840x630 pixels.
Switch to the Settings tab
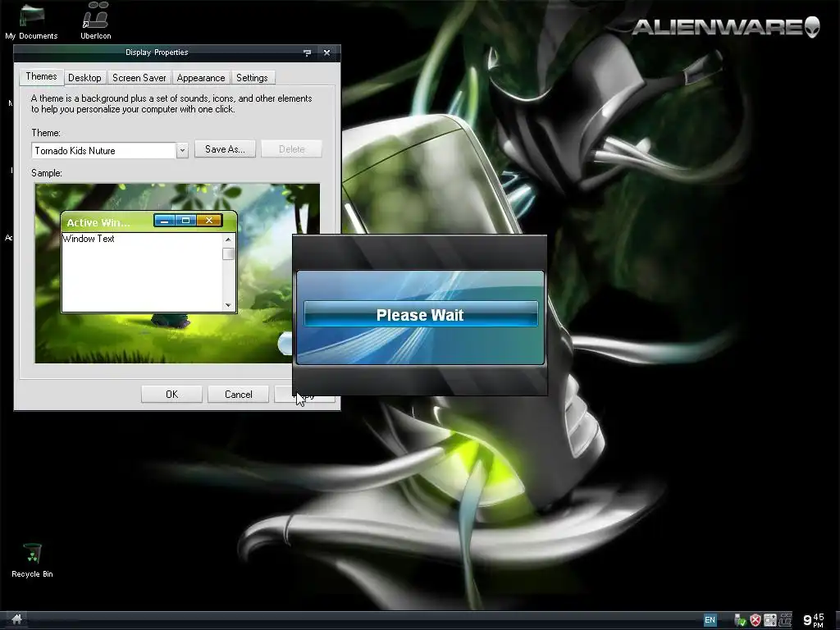pyautogui.click(x=252, y=78)
